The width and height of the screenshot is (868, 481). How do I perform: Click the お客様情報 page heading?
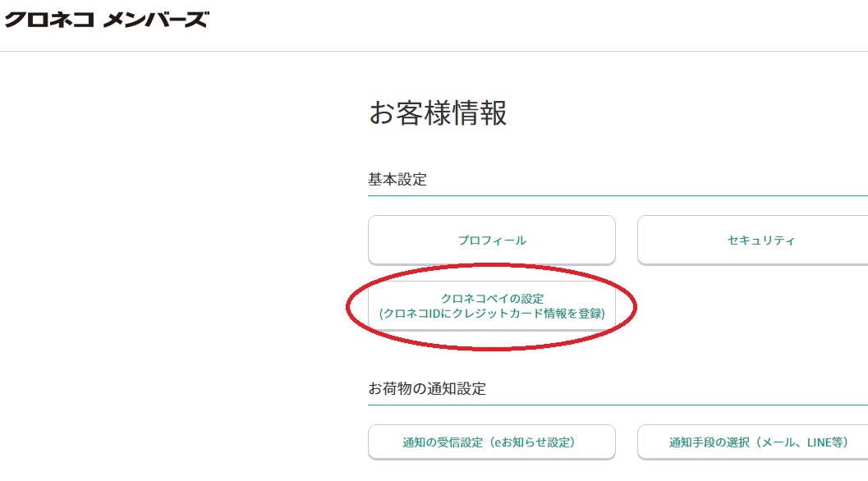[437, 113]
